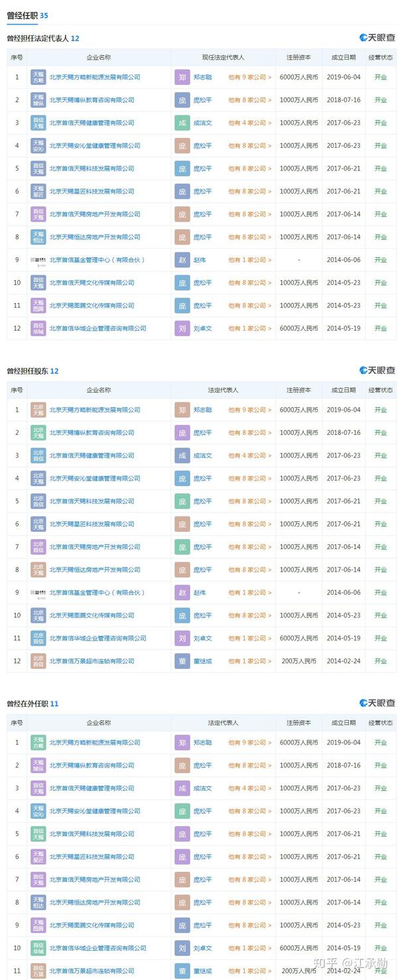This screenshot has height=980, width=398.
Task: Open 他有 1 家公司 link, row 11 of 曾经在外任职
Action: tap(250, 971)
